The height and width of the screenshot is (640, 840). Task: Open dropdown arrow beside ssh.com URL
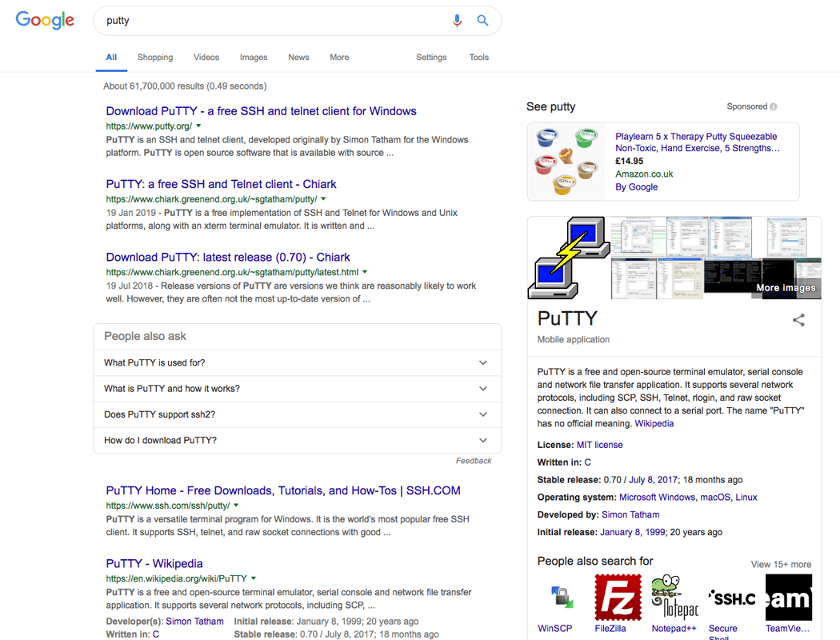pos(236,506)
